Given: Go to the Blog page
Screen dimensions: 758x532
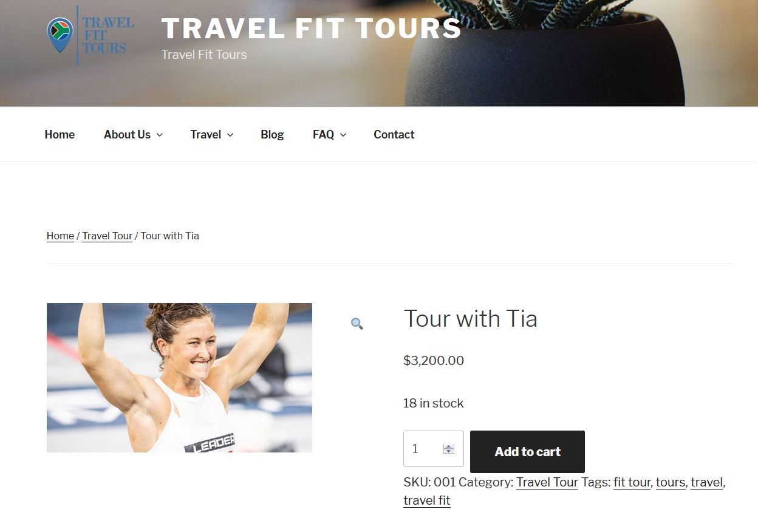Looking at the screenshot, I should tap(272, 135).
